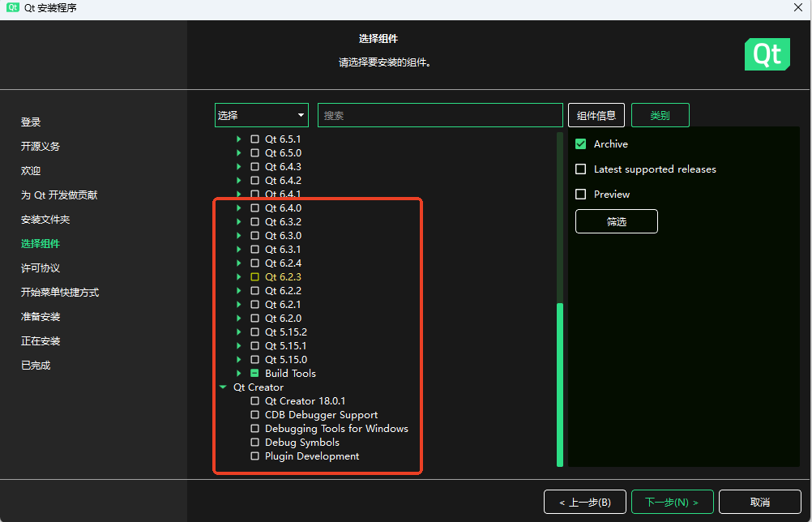Expand the Qt 5.15.1 tree node

pyautogui.click(x=239, y=345)
